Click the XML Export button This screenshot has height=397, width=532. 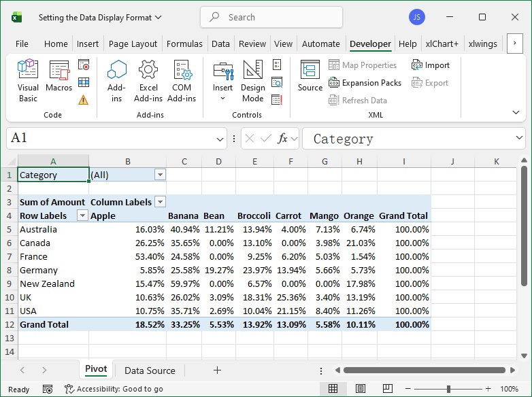(429, 83)
